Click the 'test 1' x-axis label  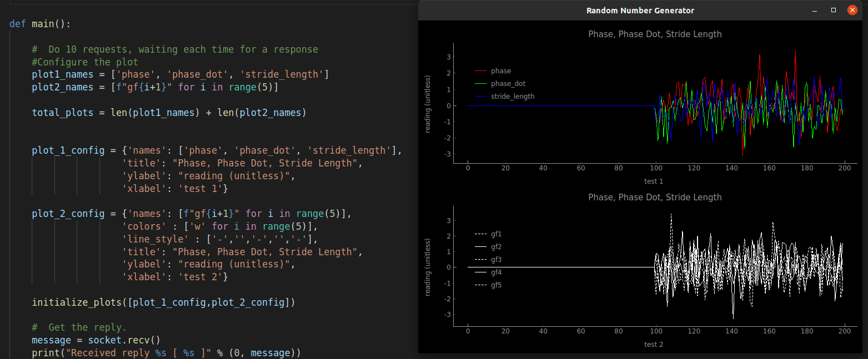coord(654,181)
